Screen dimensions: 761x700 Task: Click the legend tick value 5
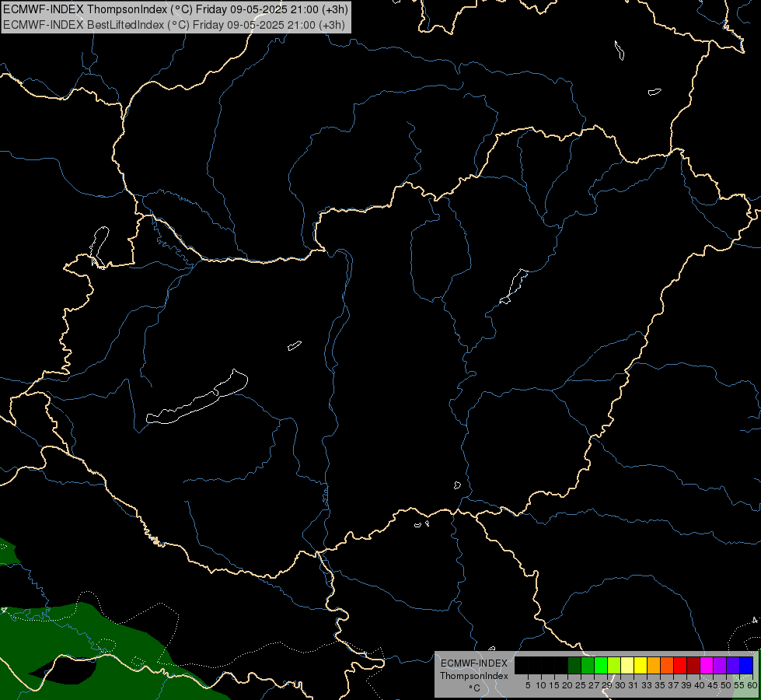click(x=528, y=685)
